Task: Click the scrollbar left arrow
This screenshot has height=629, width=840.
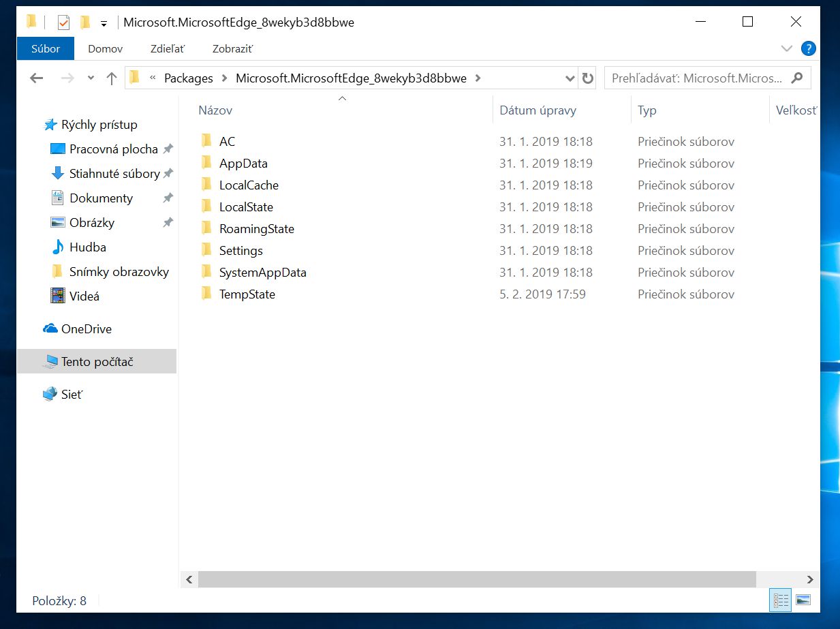Action: click(189, 579)
